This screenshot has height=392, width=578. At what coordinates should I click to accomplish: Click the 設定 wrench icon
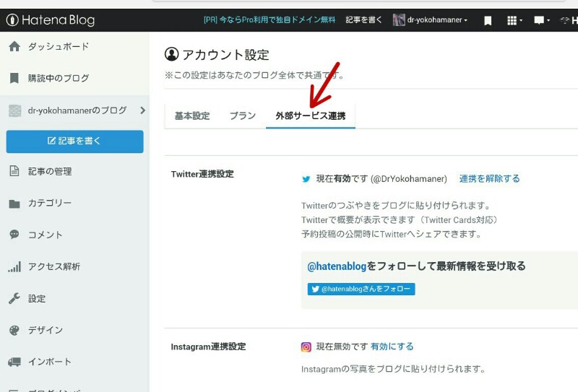click(14, 298)
